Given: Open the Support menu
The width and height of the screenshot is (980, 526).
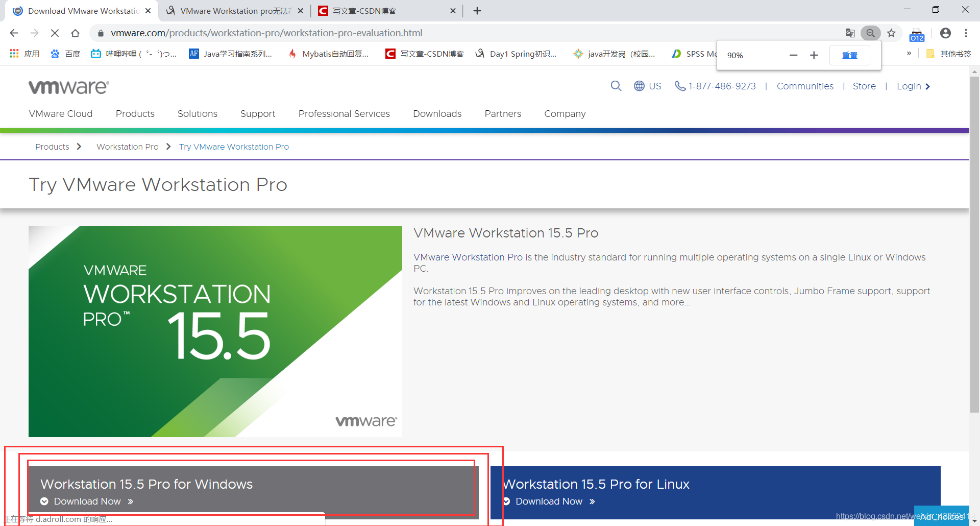Looking at the screenshot, I should 258,114.
